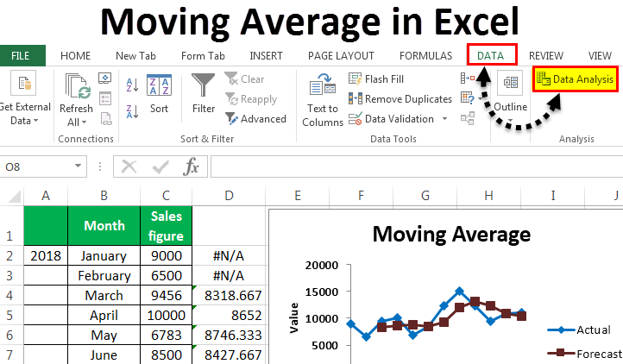Screen dimensions: 623x364
Task: Select the cell showing 8318.667
Action: click(x=229, y=295)
